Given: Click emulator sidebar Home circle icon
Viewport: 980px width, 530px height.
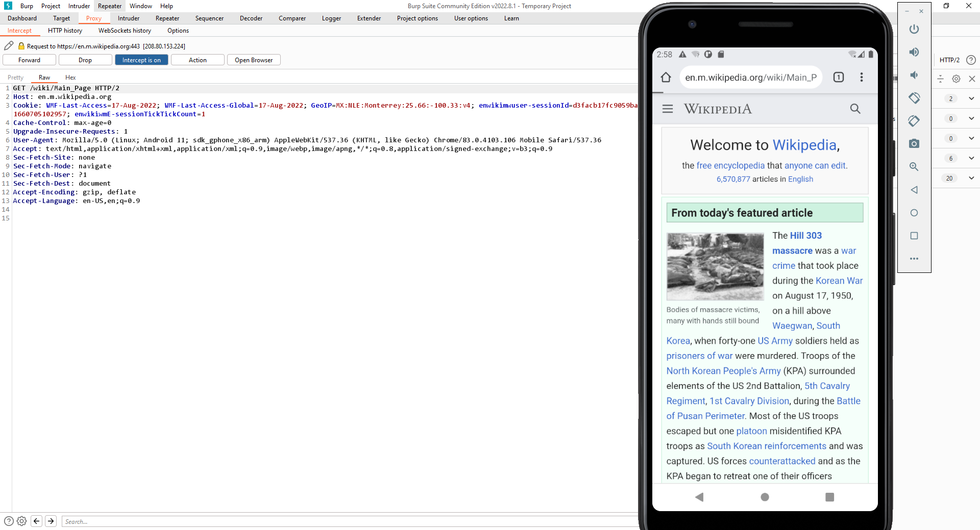Looking at the screenshot, I should point(914,213).
